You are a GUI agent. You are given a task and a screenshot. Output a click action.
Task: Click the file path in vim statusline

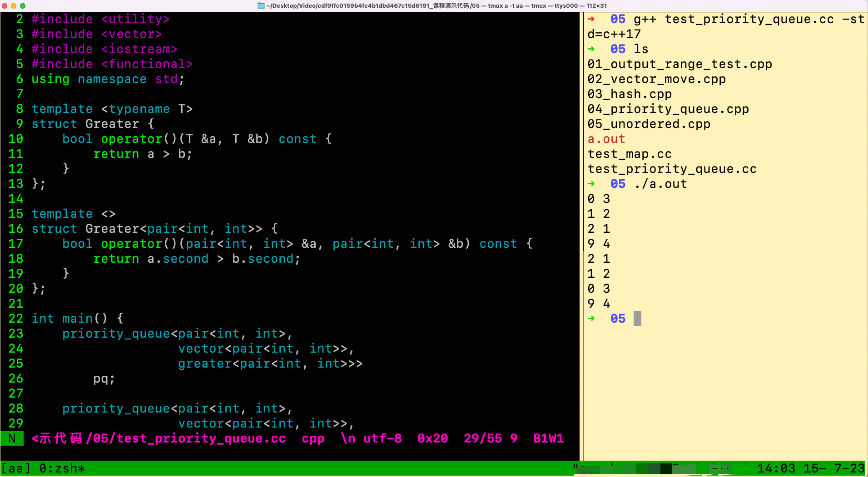[159, 438]
